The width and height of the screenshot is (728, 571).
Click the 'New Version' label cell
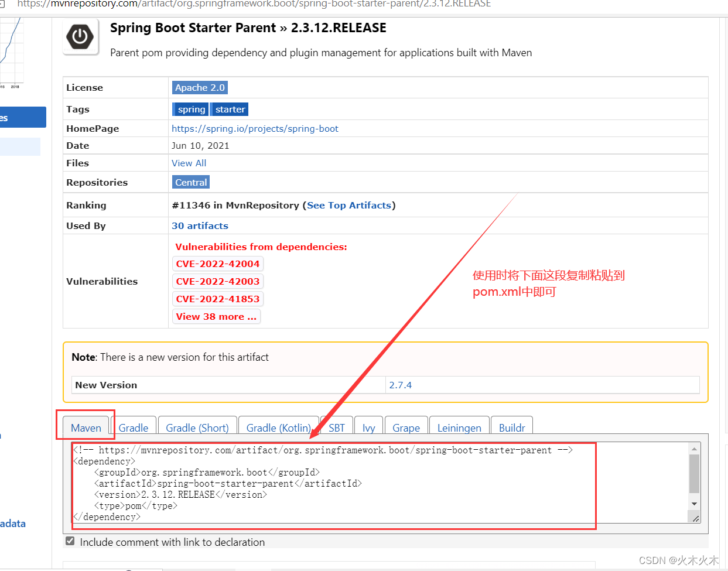(228, 385)
